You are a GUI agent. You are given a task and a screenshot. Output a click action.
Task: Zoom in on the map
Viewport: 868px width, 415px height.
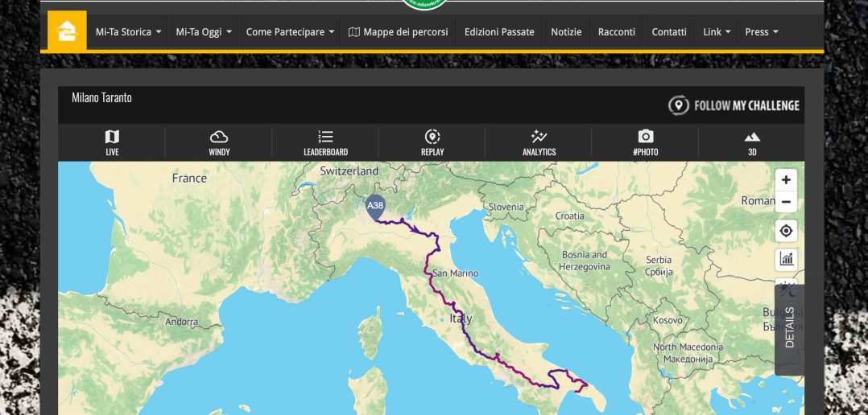tap(786, 180)
